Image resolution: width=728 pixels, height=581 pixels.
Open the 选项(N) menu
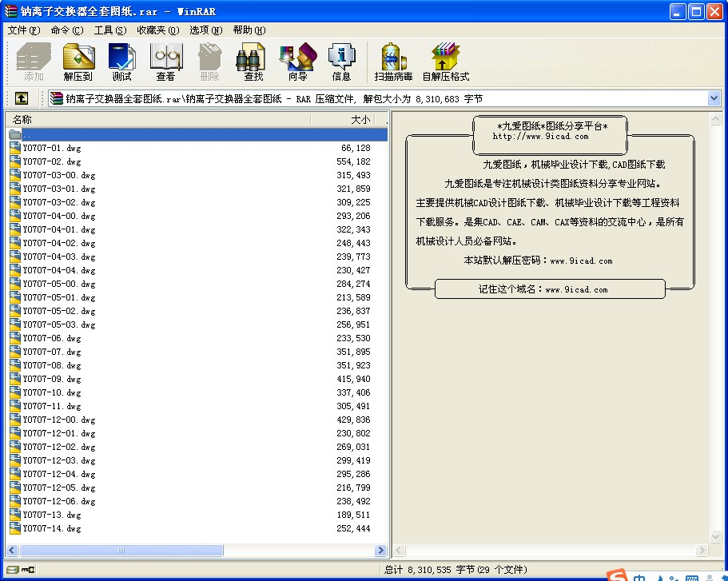205,30
